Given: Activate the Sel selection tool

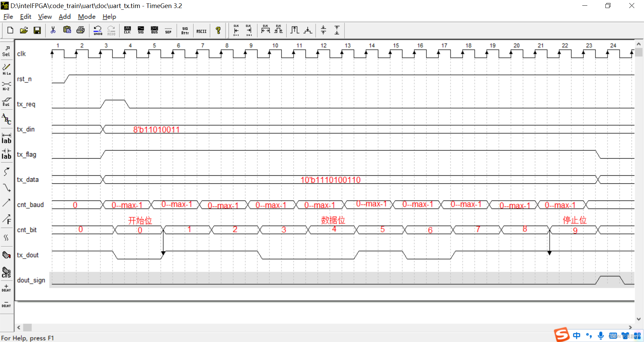Looking at the screenshot, I should [x=6, y=51].
